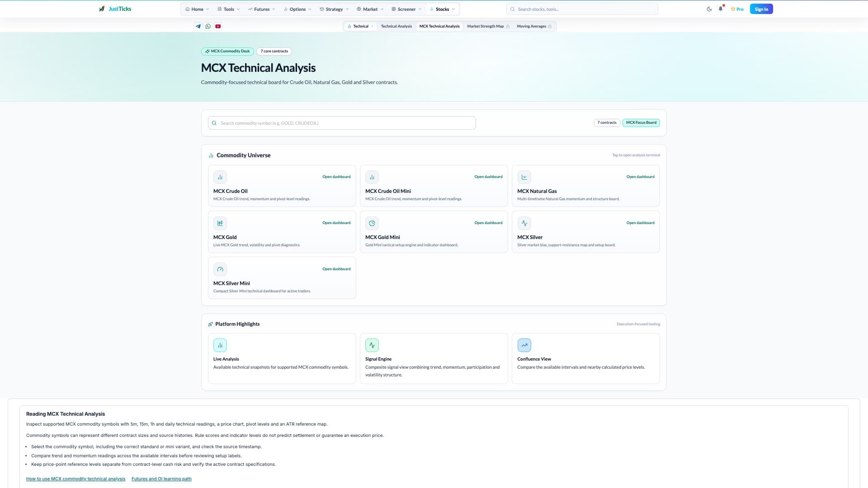Image resolution: width=868 pixels, height=488 pixels.
Task: Expand the Options menu dropdown
Action: point(297,9)
